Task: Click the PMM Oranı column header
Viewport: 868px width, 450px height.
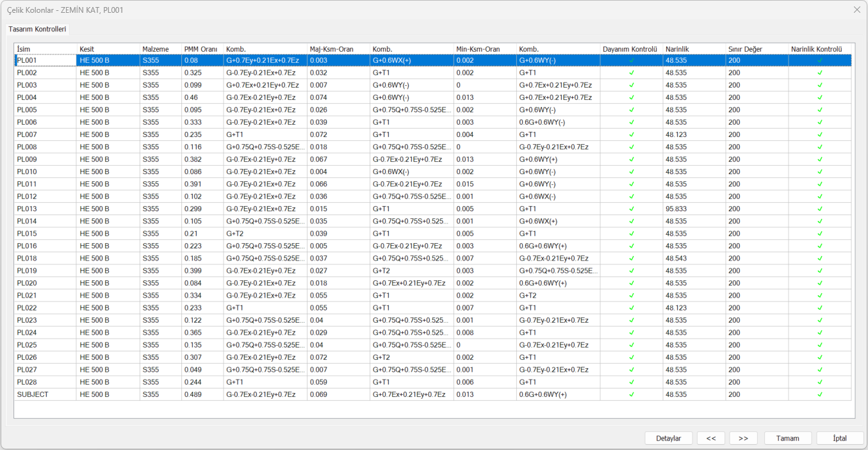Action: [202, 49]
